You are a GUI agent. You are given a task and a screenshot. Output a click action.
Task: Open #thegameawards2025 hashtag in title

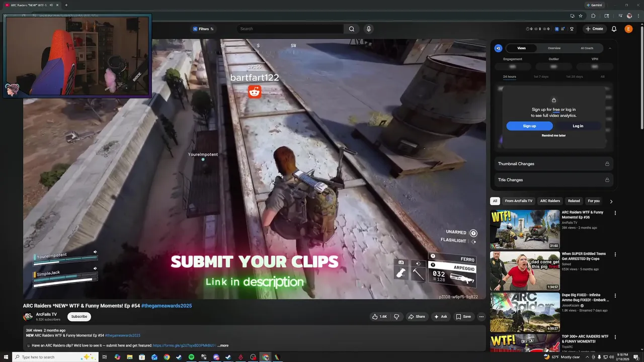[x=166, y=306]
